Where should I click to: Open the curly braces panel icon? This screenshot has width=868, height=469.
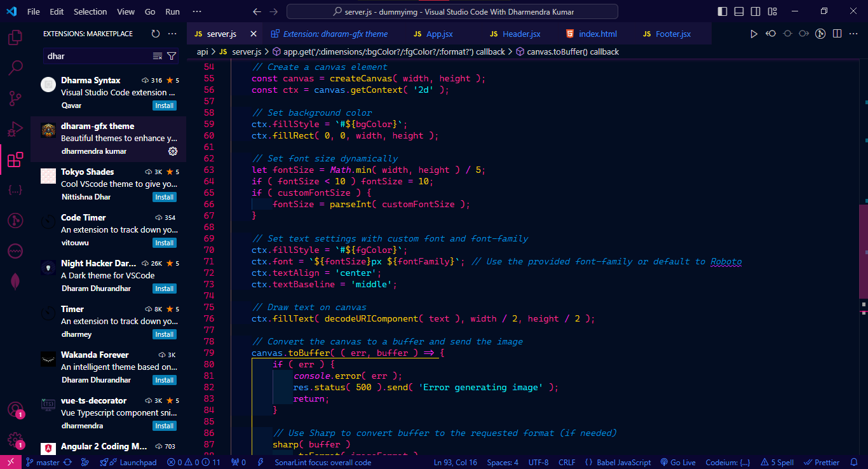(15, 190)
